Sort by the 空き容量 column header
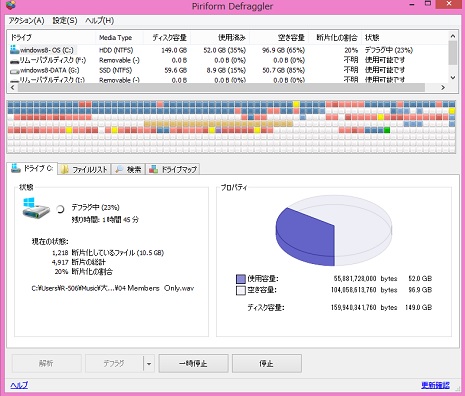465x396 pixels. [279, 37]
